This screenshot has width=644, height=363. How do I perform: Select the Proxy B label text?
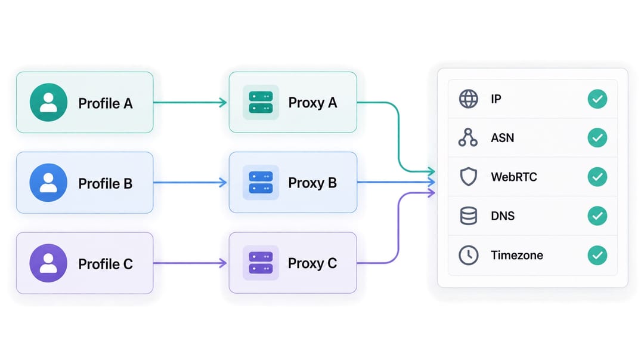point(312,183)
